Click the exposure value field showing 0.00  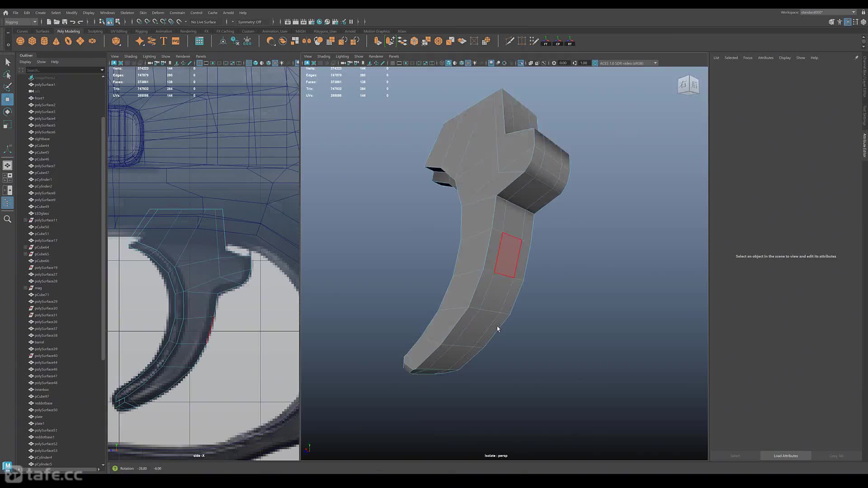tap(563, 63)
